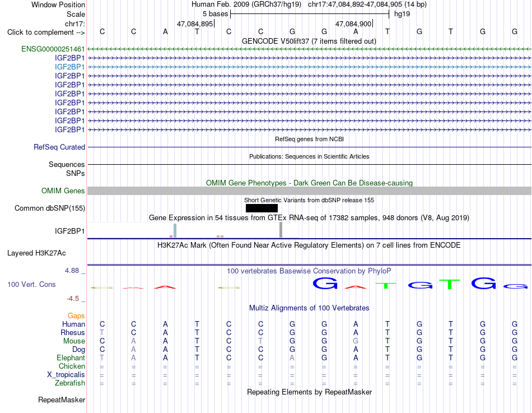Image resolution: width=532 pixels, height=413 pixels.
Task: Click the '5 bases' scale text
Action: coord(216,14)
